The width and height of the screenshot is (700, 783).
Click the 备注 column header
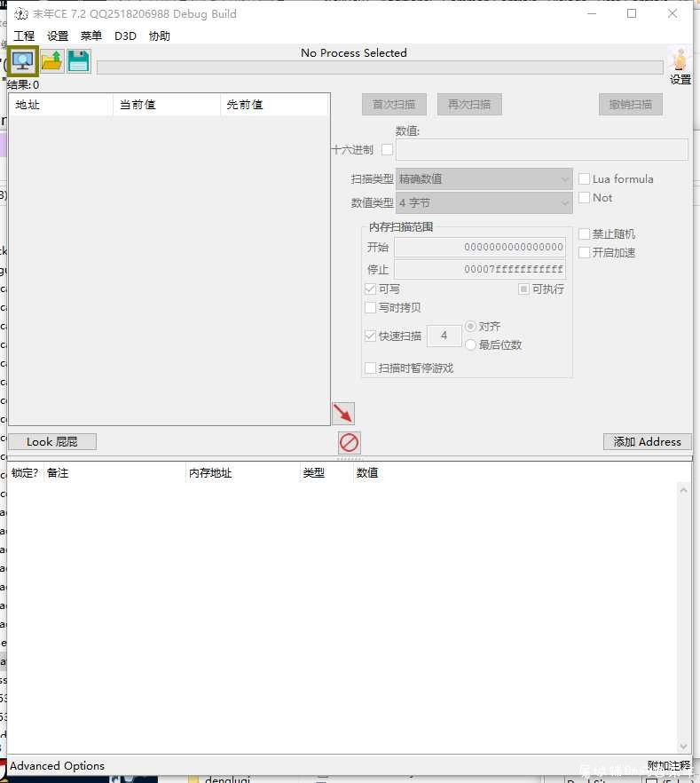114,473
